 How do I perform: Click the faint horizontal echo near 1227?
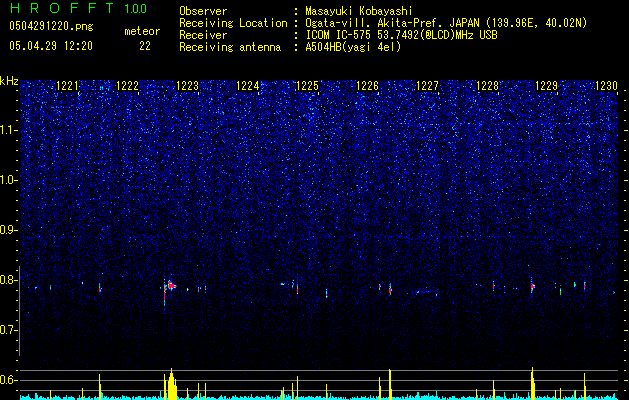[424, 292]
